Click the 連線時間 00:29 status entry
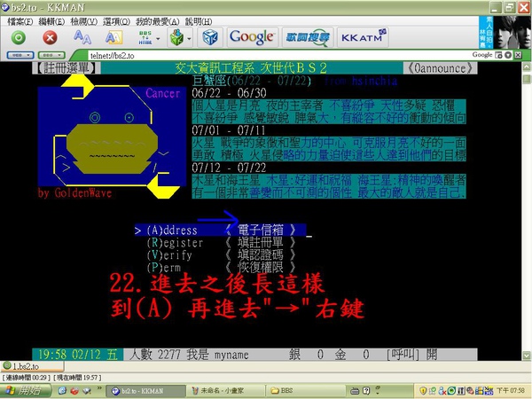Screen dimensions: 532x399 coord(26,378)
